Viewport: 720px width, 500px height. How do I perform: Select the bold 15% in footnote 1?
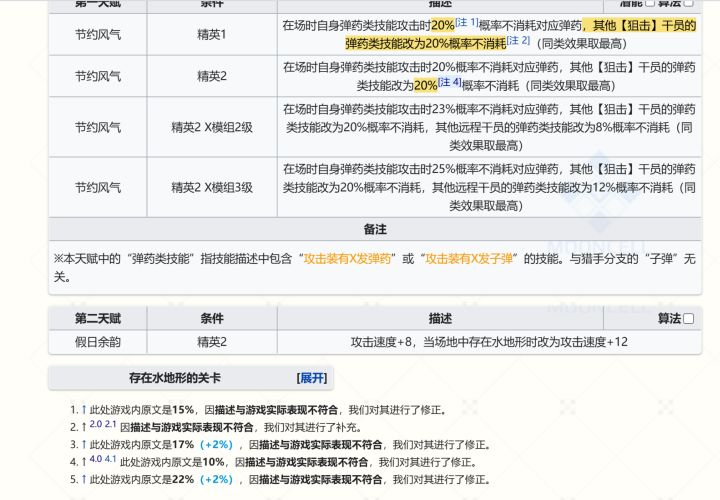pos(183,410)
